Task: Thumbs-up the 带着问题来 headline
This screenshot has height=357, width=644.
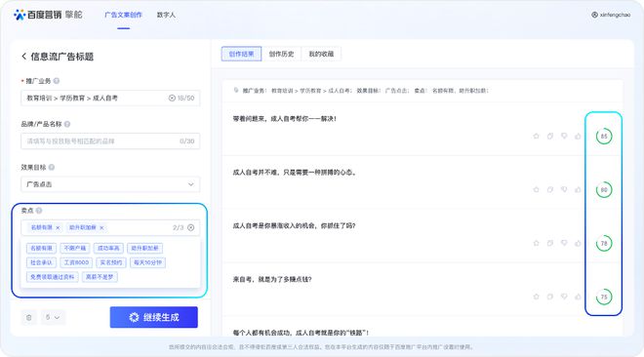Action: [x=578, y=136]
